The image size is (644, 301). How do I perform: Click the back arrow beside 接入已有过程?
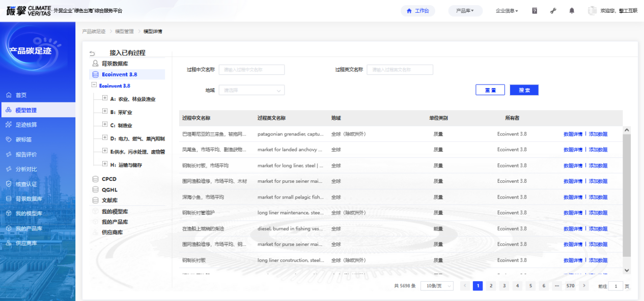tap(92, 53)
